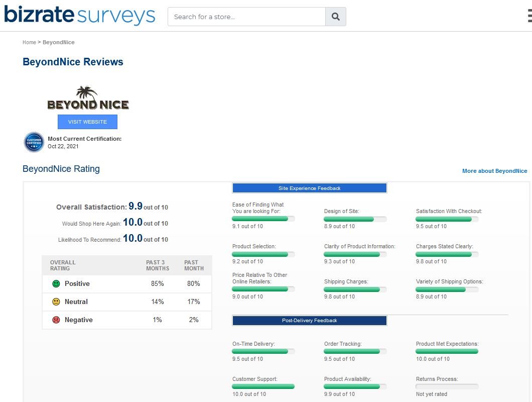This screenshot has width=532, height=402.
Task: Click the Customer Certified badge icon
Action: tap(34, 142)
